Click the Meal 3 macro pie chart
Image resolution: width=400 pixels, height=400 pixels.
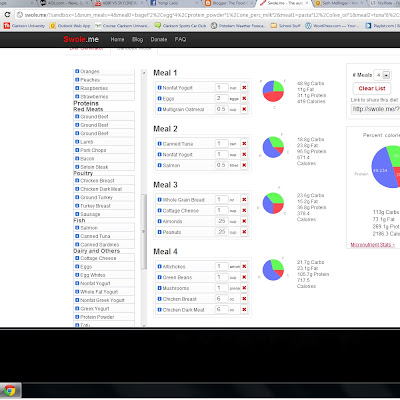pos(273,203)
